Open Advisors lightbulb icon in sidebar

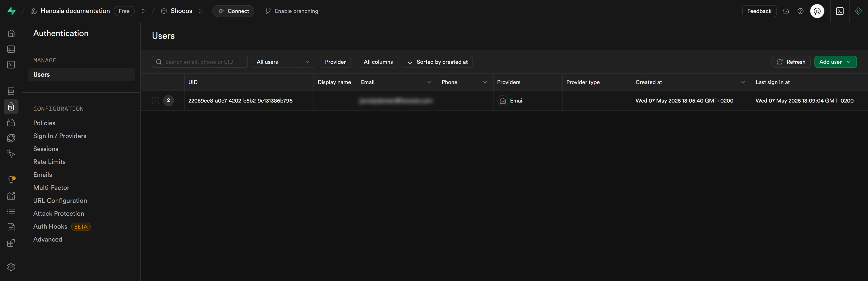[x=11, y=180]
